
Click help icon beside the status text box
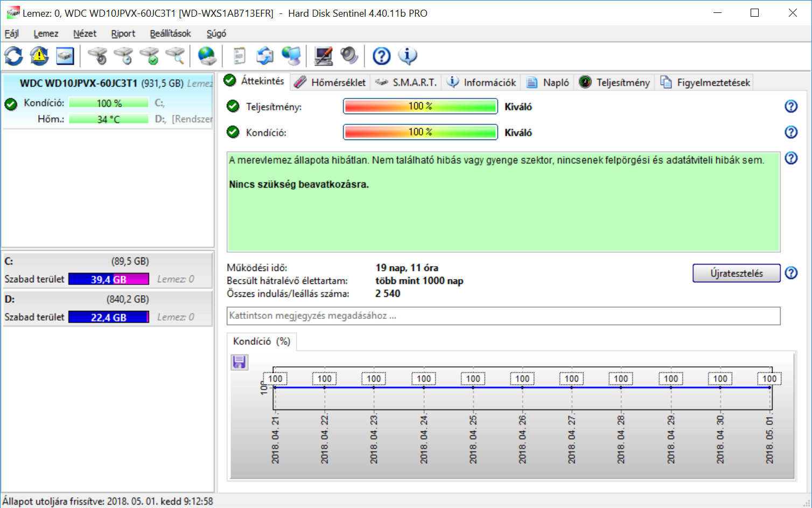[x=791, y=158]
